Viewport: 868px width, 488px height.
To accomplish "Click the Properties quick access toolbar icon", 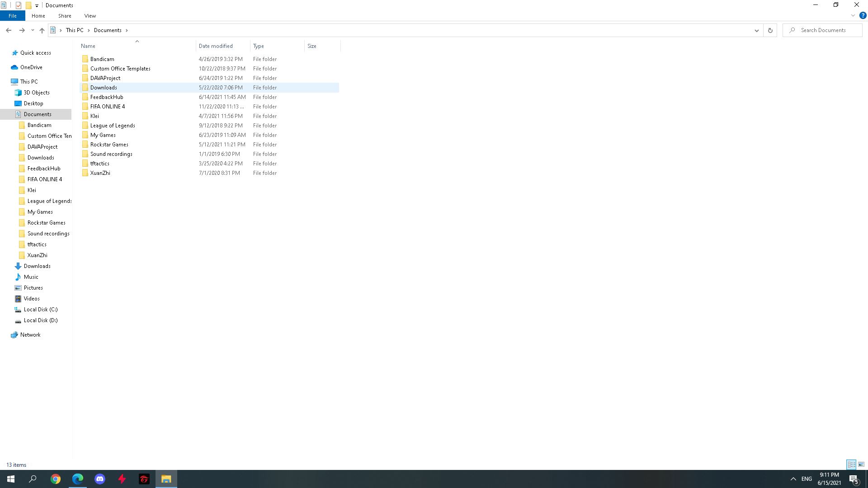I will point(19,5).
